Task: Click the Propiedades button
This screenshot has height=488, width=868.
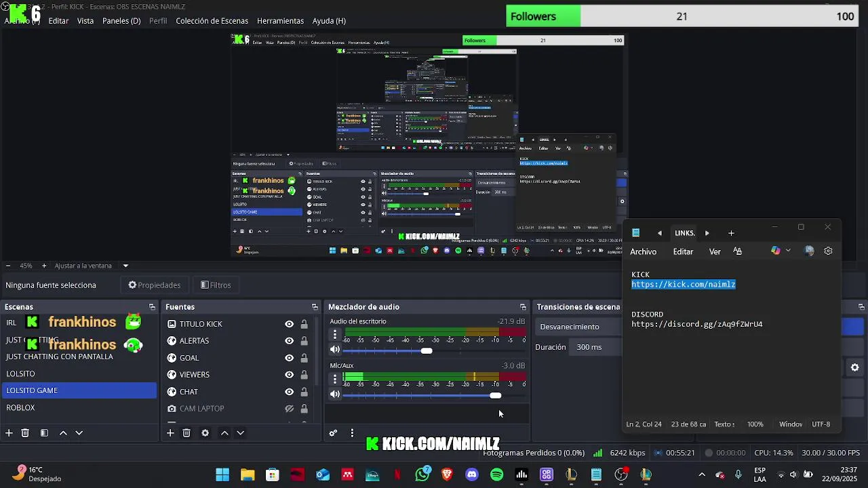Action: [155, 285]
